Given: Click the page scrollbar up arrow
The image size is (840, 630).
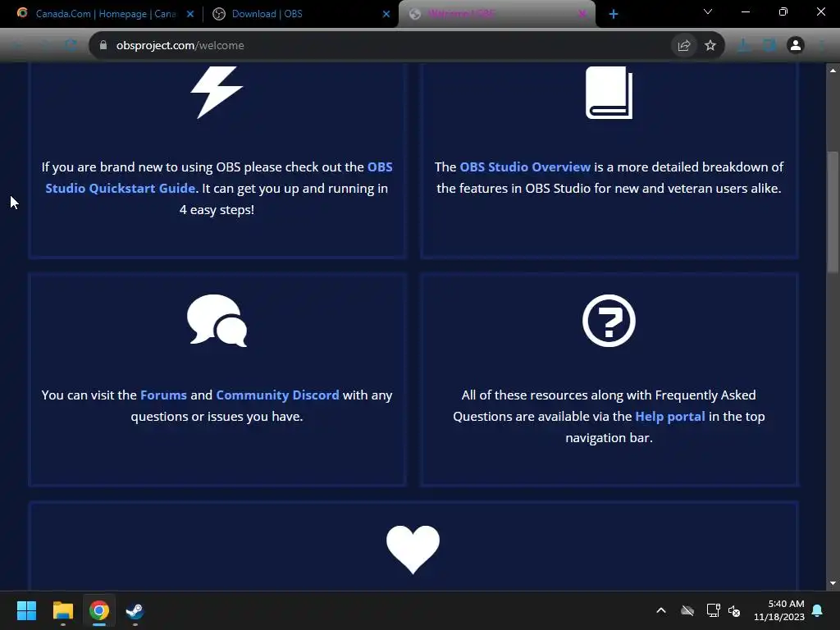Looking at the screenshot, I should [833, 71].
